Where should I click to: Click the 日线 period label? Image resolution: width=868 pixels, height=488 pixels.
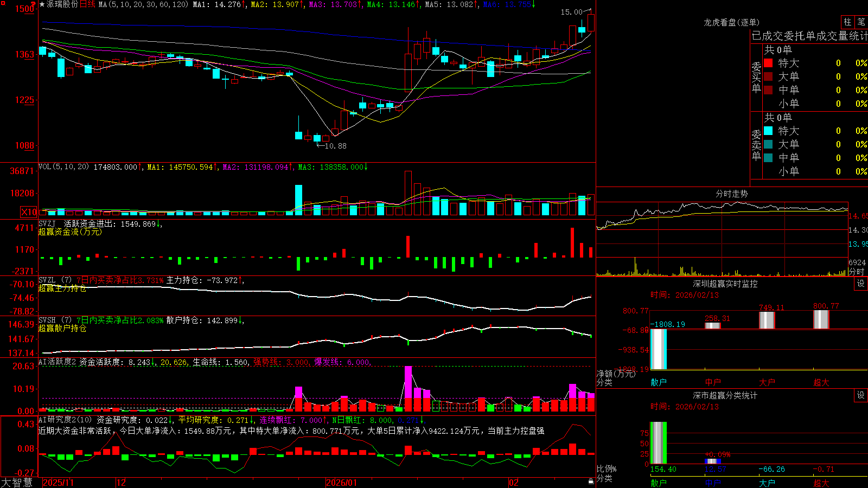pos(87,4)
